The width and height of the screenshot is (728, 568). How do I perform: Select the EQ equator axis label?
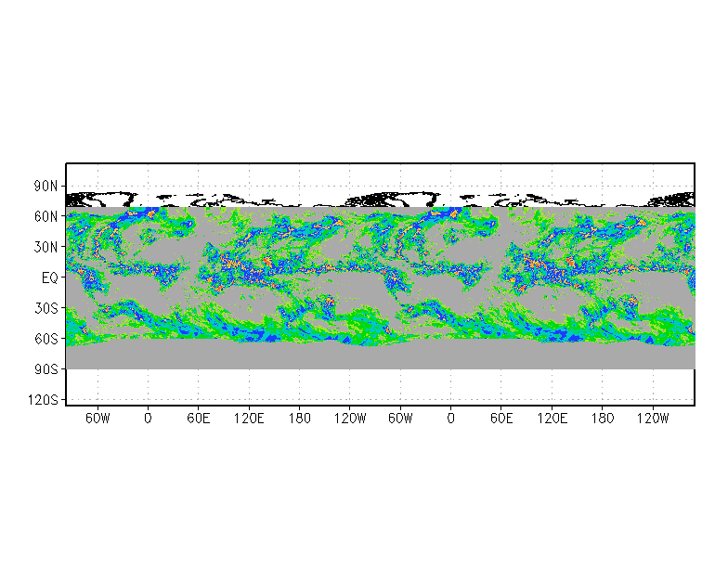pyautogui.click(x=50, y=278)
